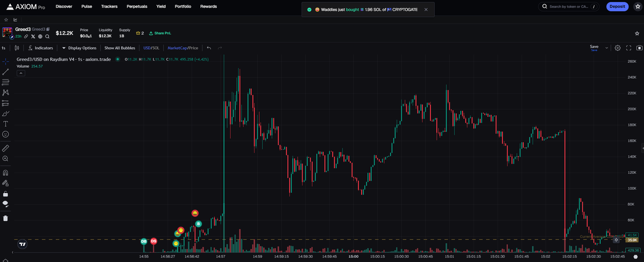The image size is (644, 262).
Task: Switch to the Yield tab
Action: tap(160, 6)
